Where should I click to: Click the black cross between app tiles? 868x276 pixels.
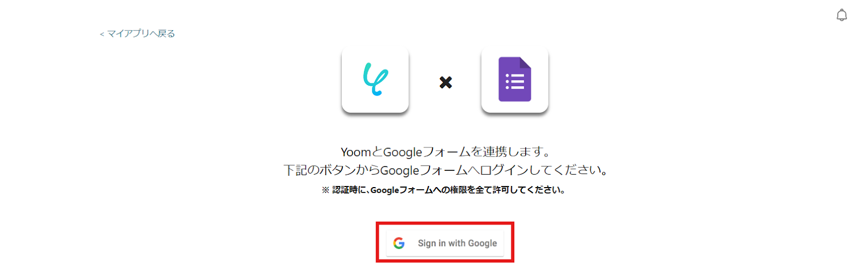pos(445,82)
